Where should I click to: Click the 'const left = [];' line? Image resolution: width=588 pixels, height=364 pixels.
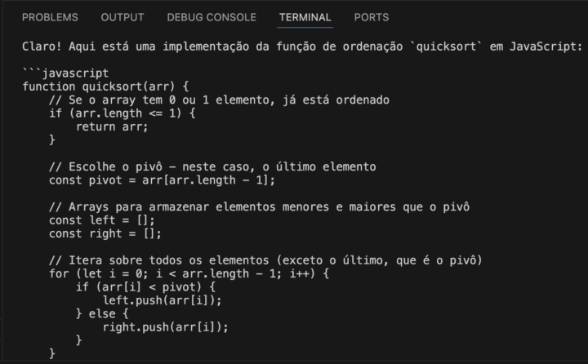[101, 220]
